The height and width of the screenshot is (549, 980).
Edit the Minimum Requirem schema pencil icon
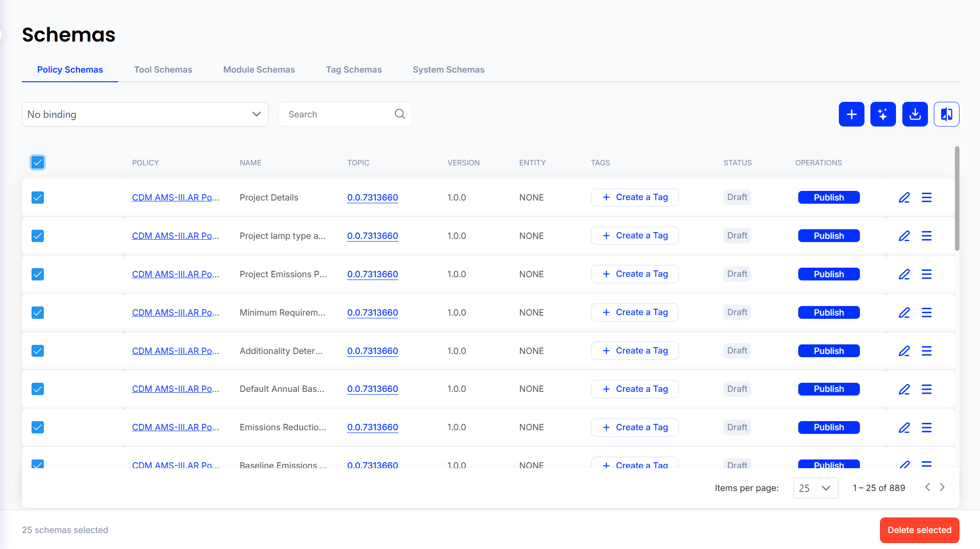(x=904, y=312)
